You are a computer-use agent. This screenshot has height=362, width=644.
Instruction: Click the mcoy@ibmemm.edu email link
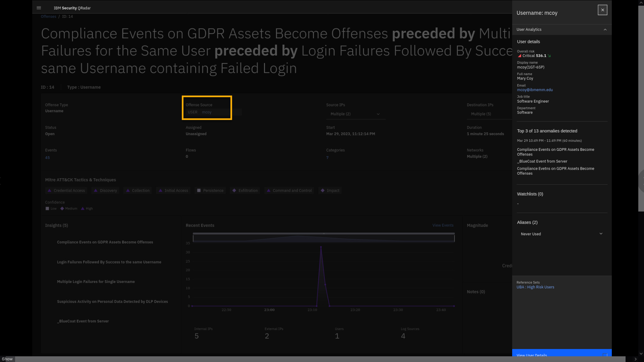[535, 90]
